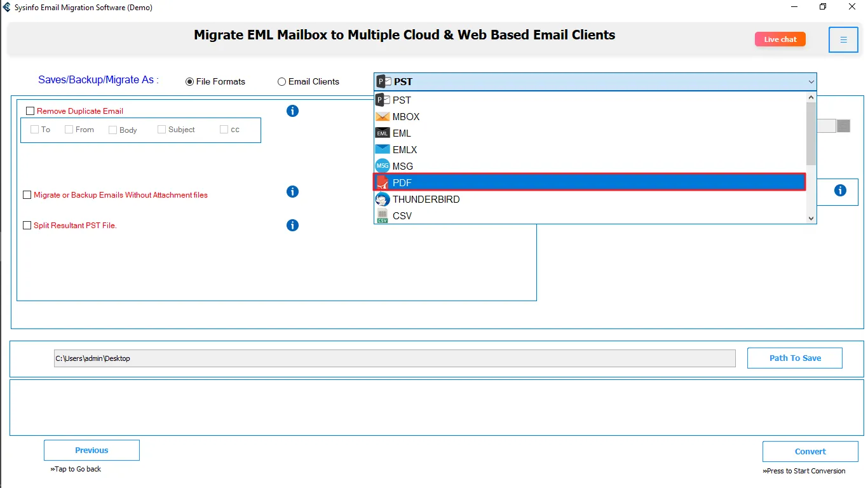This screenshot has width=868, height=488.
Task: Show info for Split Resultant PST File
Action: tap(292, 226)
